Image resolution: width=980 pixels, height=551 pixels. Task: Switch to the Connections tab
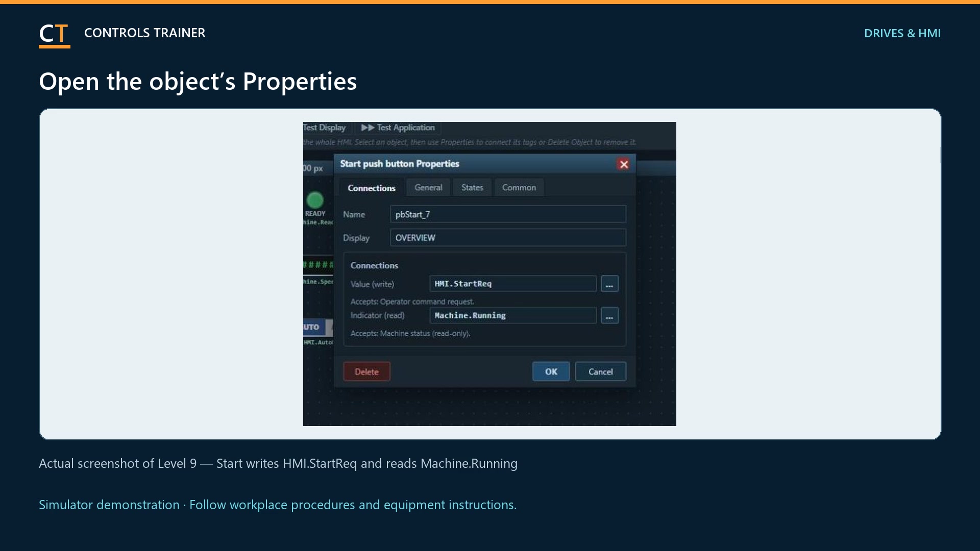[372, 188]
